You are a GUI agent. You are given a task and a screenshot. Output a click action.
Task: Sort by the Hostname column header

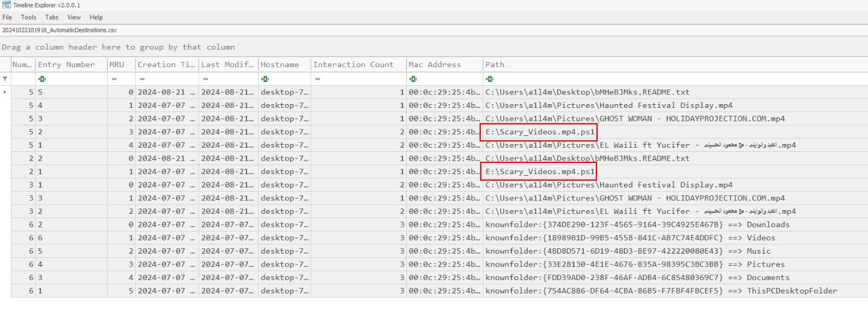point(284,64)
